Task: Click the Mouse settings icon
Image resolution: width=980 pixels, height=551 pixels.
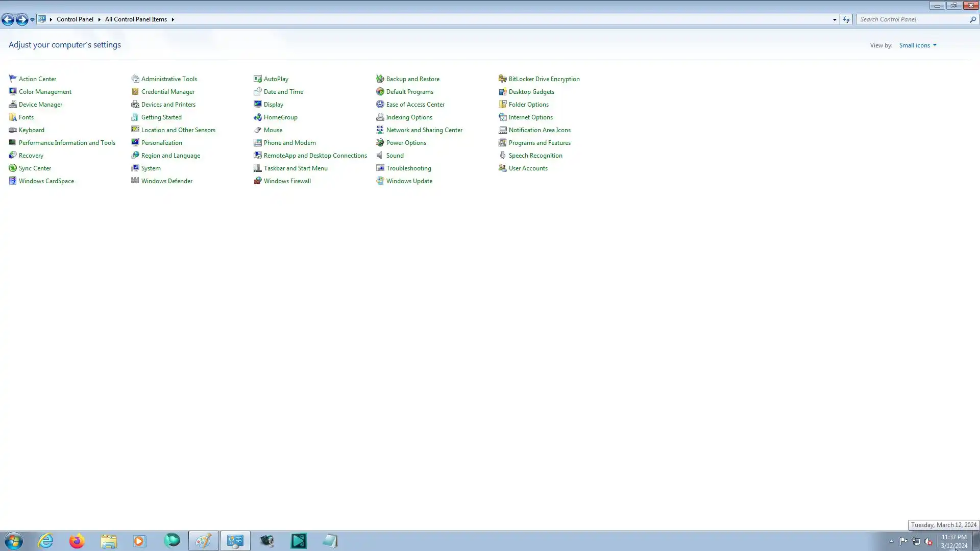Action: pyautogui.click(x=258, y=130)
